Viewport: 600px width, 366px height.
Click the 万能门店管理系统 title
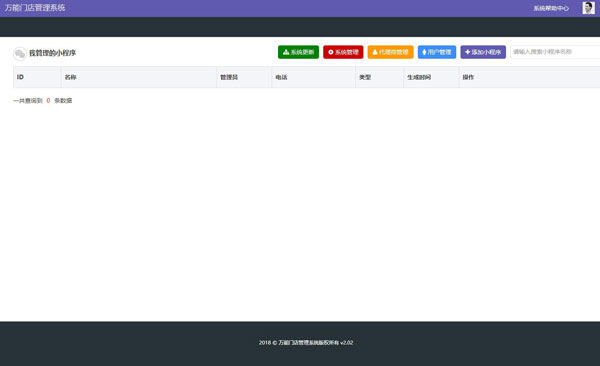click(x=35, y=8)
